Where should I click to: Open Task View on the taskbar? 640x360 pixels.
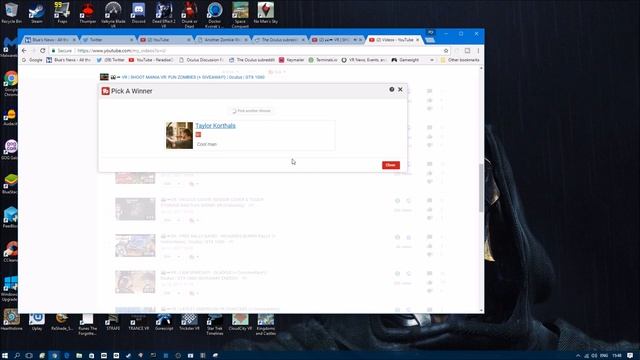point(29,356)
